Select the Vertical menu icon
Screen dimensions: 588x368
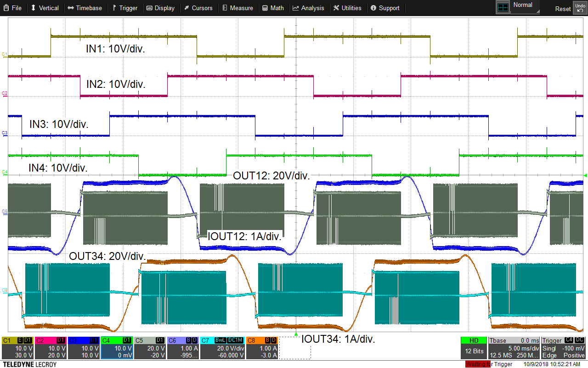click(x=32, y=7)
